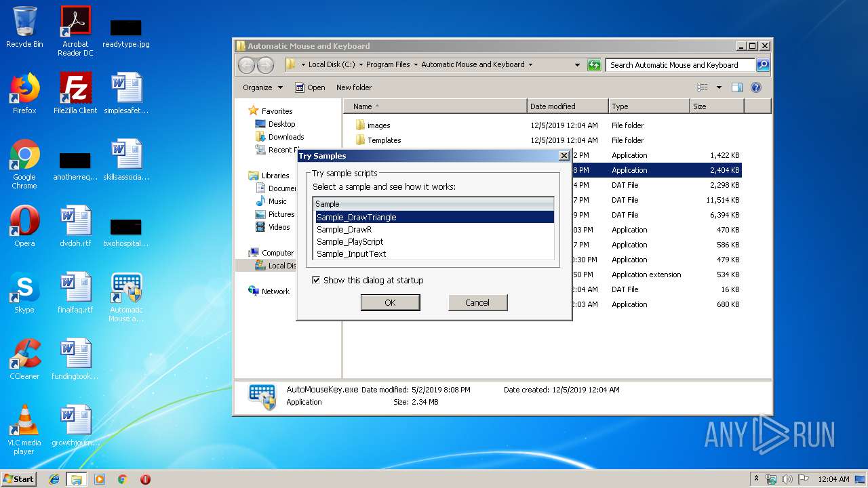
Task: Click OK in Try Samples dialog
Action: [390, 302]
